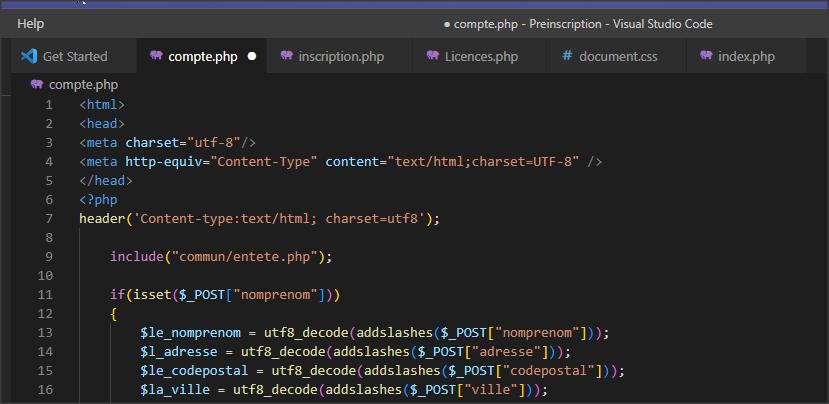The height and width of the screenshot is (404, 829).
Task: Click the unsaved dot on compte.php tab
Action: click(x=252, y=56)
